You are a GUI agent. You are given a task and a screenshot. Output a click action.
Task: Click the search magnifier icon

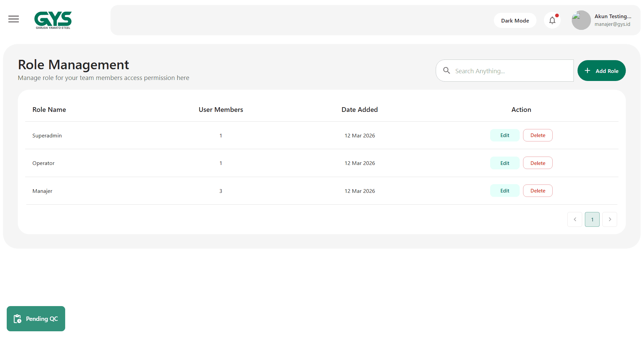[446, 71]
